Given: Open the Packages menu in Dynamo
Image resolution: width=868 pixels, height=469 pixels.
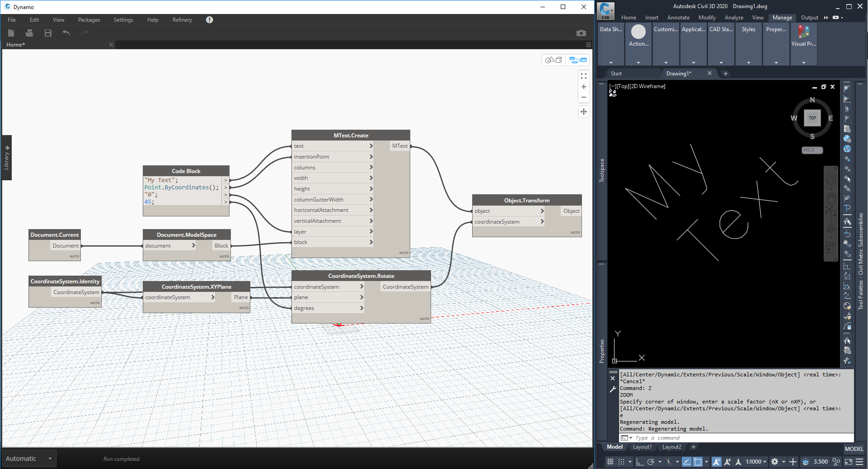Looking at the screenshot, I should tap(89, 20).
